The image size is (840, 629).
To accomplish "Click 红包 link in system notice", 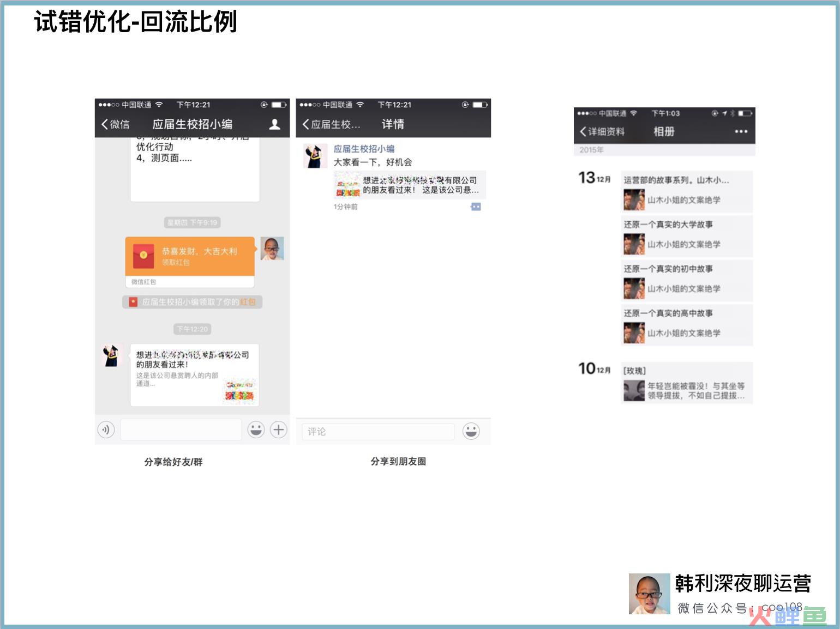I will click(x=248, y=302).
